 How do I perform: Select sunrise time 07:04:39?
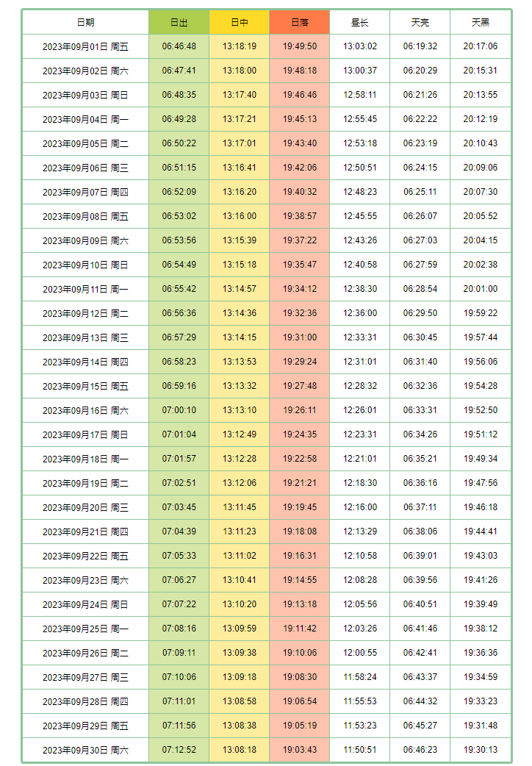[179, 532]
